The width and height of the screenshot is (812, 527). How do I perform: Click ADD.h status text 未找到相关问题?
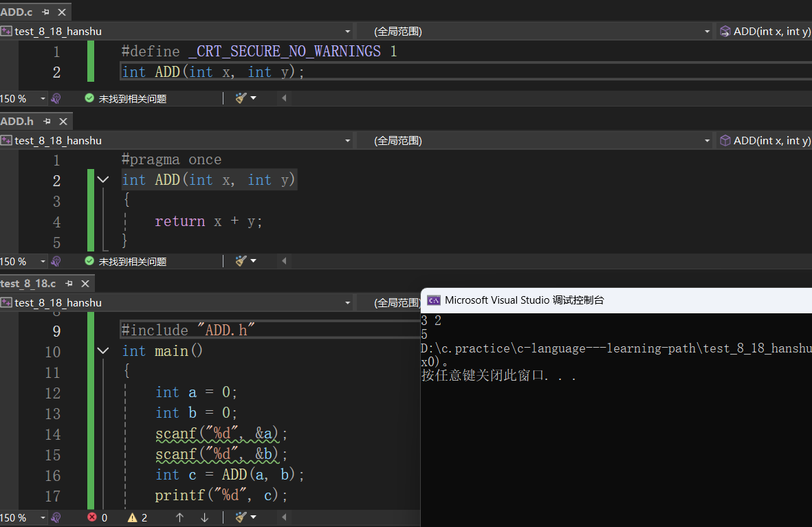pyautogui.click(x=133, y=261)
